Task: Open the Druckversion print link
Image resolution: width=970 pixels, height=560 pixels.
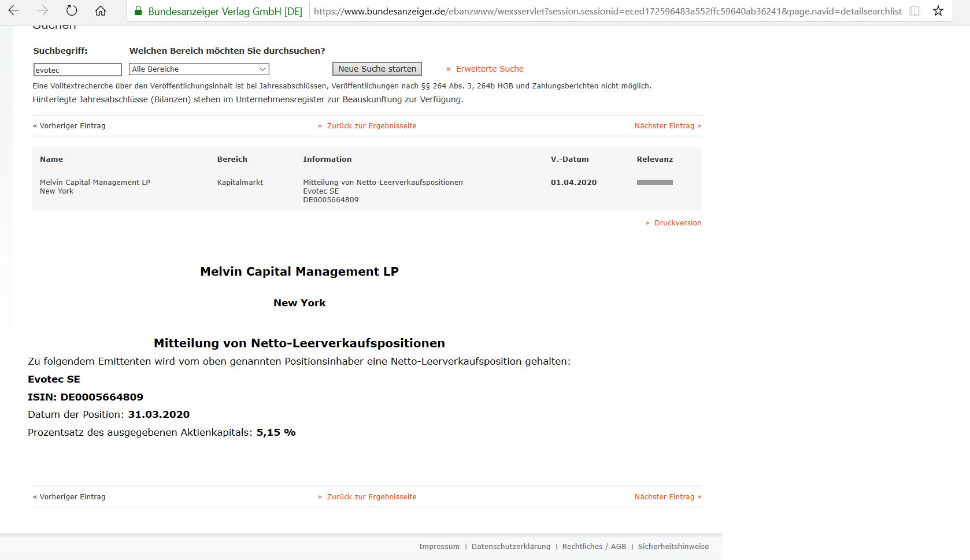Action: click(677, 222)
